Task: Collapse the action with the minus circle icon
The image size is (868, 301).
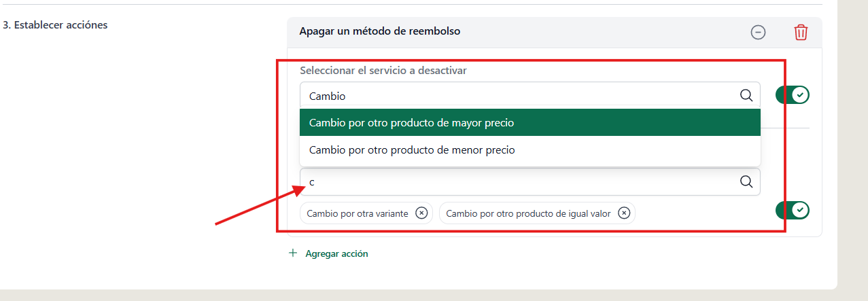Action: tap(758, 32)
